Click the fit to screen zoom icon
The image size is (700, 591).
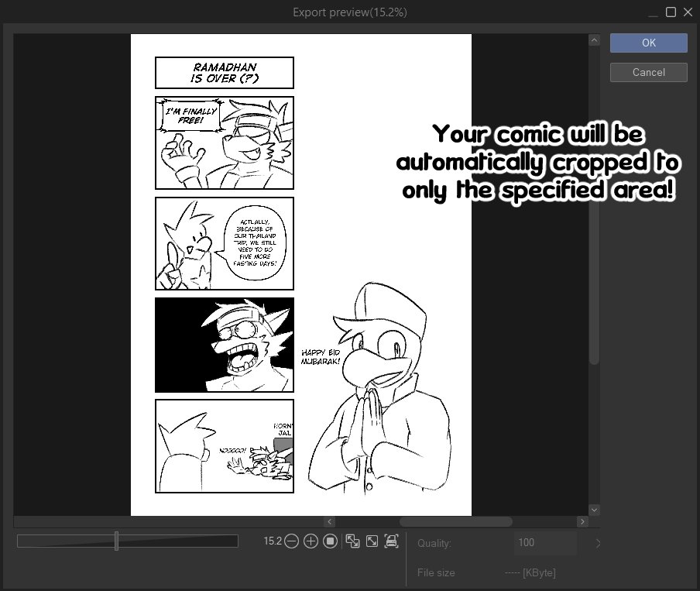[x=372, y=541]
